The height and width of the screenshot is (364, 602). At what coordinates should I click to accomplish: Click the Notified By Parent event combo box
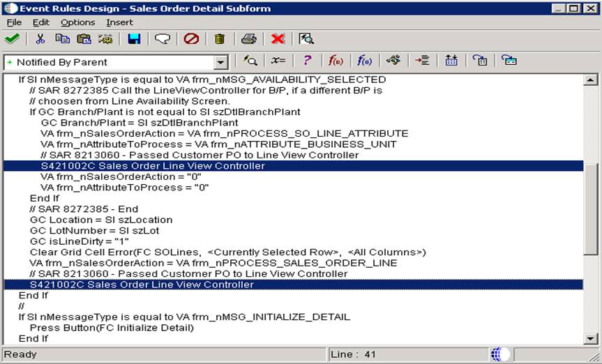click(x=116, y=62)
